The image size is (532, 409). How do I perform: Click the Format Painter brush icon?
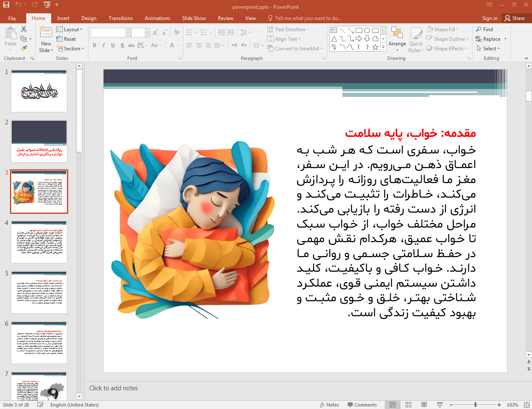tap(24, 48)
